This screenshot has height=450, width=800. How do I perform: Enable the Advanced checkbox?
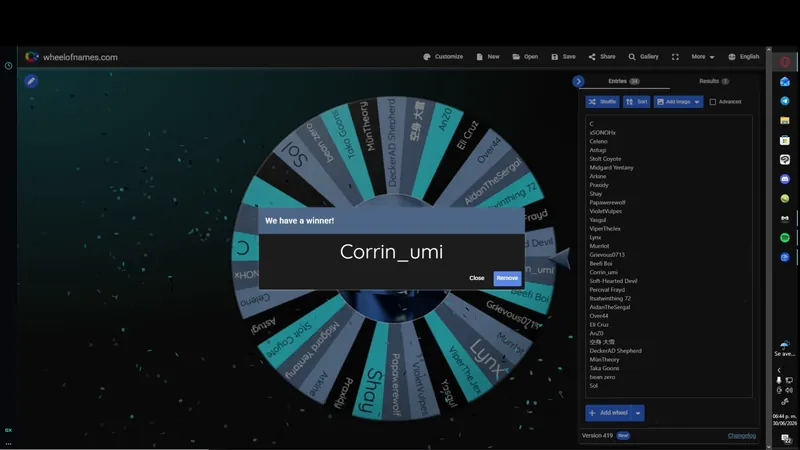point(713,102)
